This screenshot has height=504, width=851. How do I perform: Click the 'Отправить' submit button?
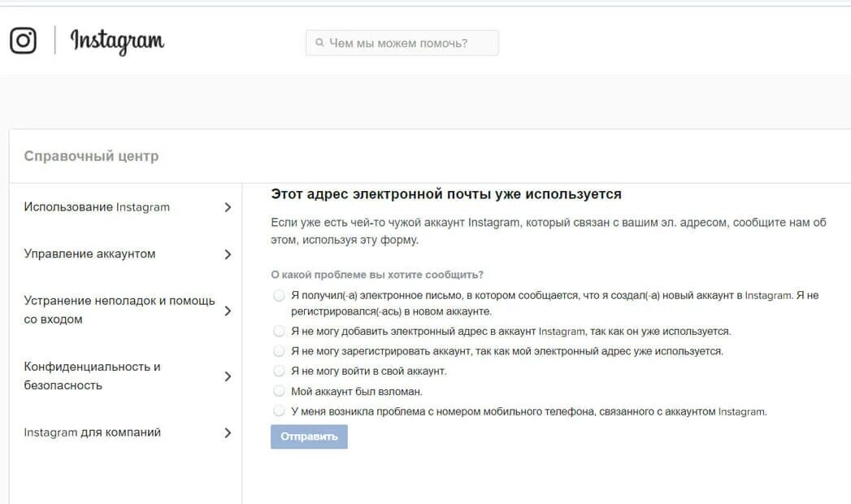click(310, 437)
